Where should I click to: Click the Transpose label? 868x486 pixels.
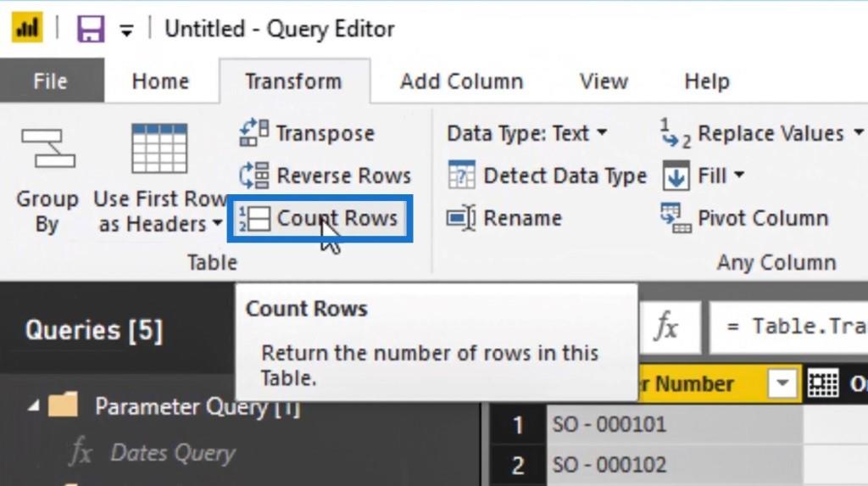coord(325,133)
